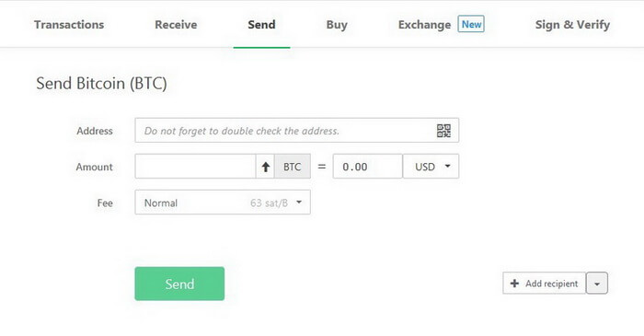Expand the Normal fee dropdown

pos(223,203)
